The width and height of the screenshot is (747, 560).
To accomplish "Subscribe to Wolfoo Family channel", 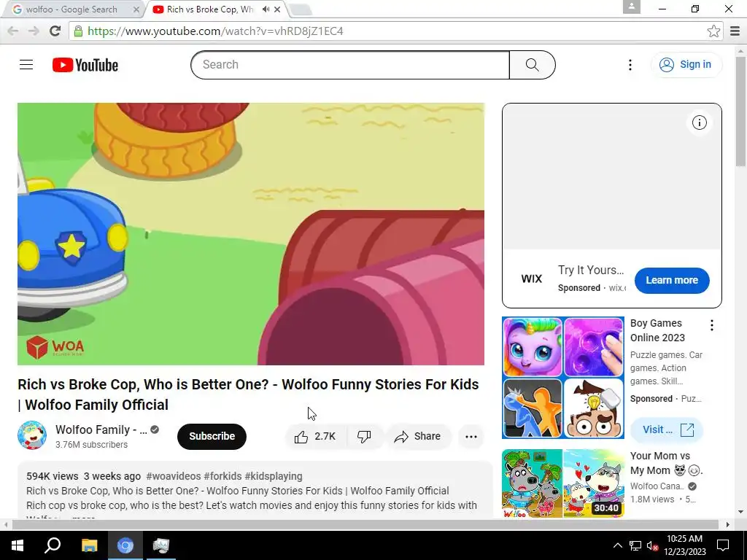I will [x=212, y=437].
